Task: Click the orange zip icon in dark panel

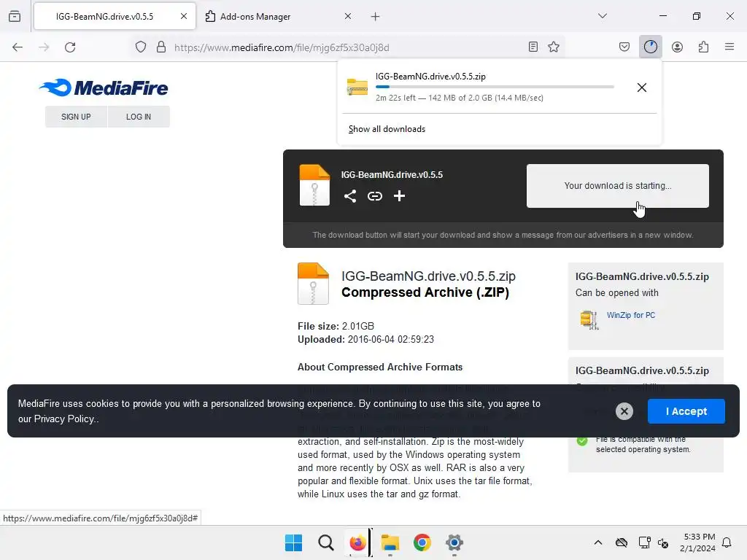Action: (314, 185)
